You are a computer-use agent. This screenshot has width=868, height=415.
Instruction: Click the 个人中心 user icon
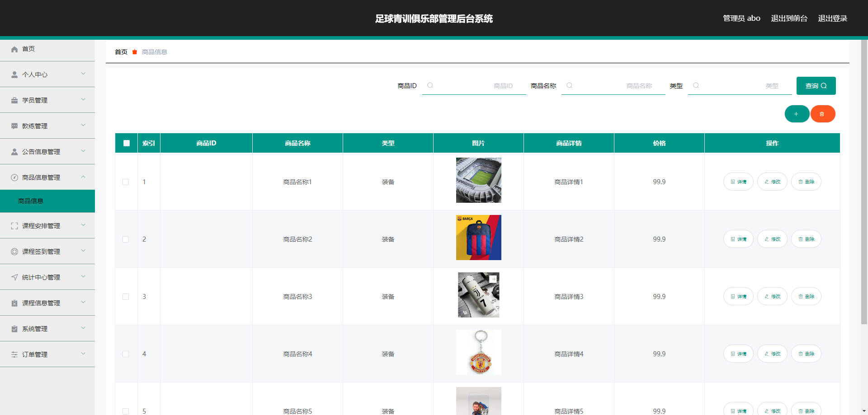14,75
